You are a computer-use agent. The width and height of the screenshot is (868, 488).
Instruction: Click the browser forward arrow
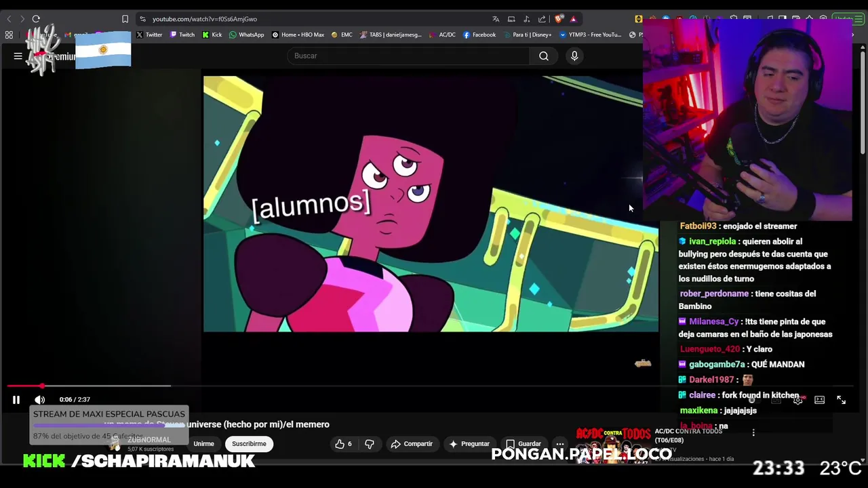[x=22, y=19]
